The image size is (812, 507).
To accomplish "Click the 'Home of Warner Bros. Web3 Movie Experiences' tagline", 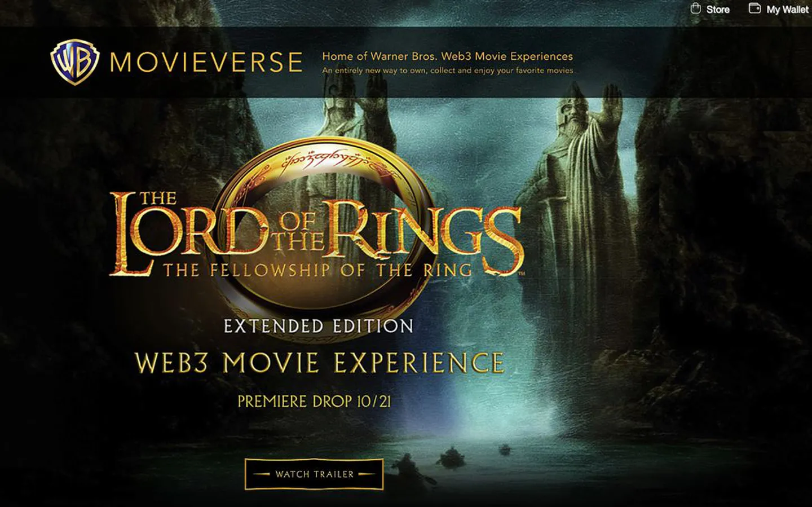I will 447,56.
